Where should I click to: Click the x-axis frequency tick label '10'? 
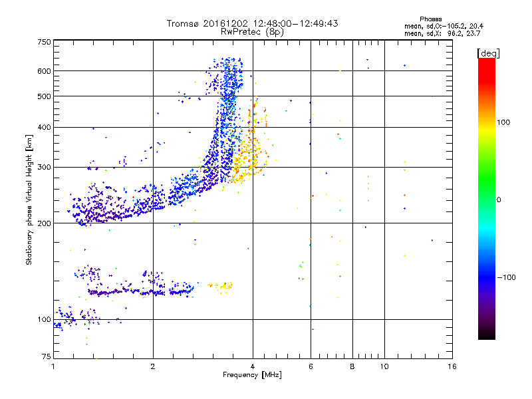(384, 366)
